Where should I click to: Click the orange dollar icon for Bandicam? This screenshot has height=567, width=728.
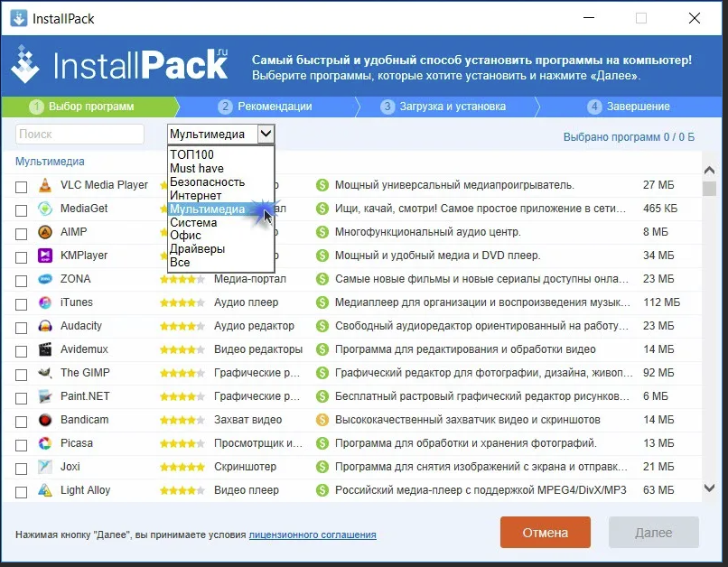pyautogui.click(x=322, y=420)
